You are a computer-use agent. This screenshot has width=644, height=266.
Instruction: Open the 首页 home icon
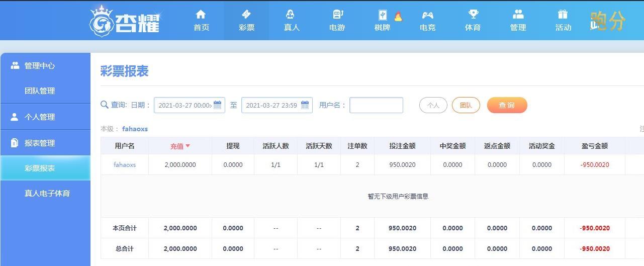(x=201, y=14)
